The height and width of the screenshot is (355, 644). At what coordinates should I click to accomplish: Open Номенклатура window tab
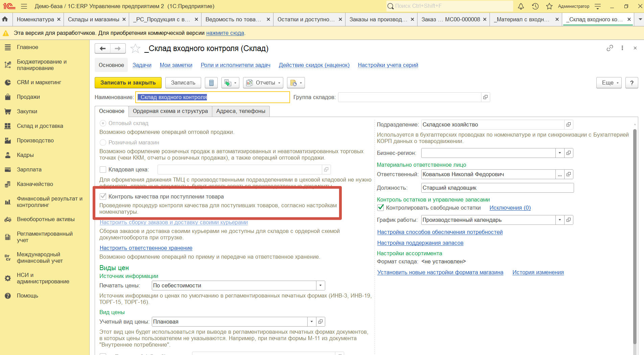click(35, 19)
